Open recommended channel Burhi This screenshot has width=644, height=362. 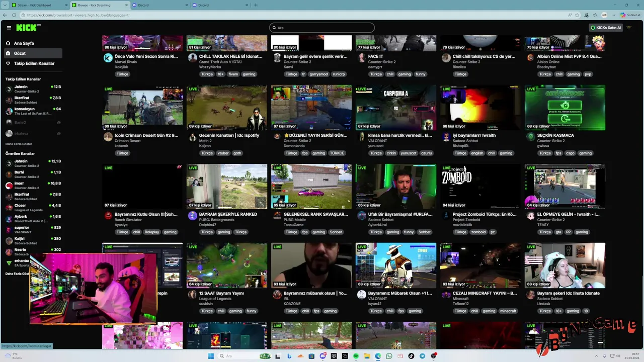coord(33,174)
